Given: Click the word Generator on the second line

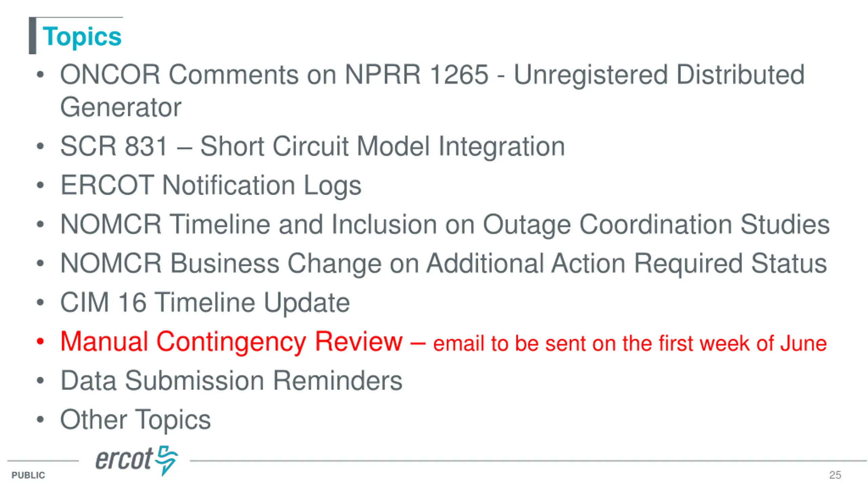Looking at the screenshot, I should click(121, 107).
